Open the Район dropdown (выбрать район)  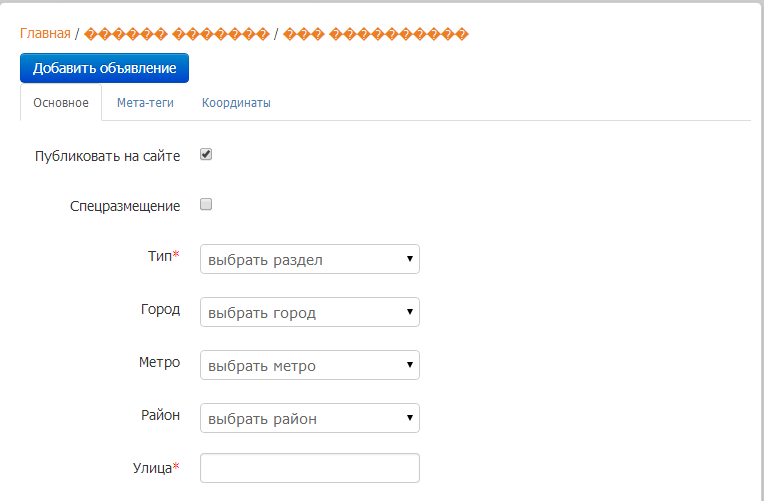click(310, 418)
